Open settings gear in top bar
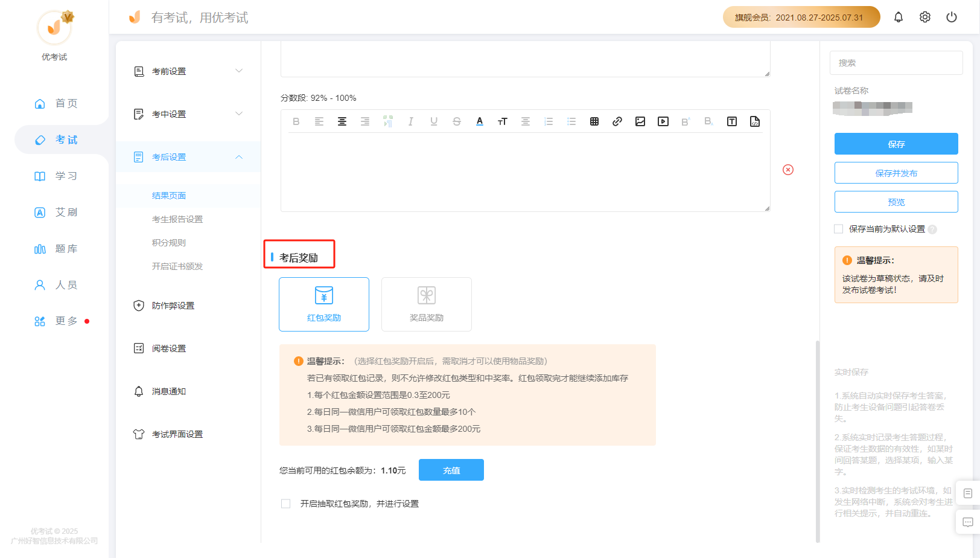This screenshot has height=558, width=980. [925, 17]
